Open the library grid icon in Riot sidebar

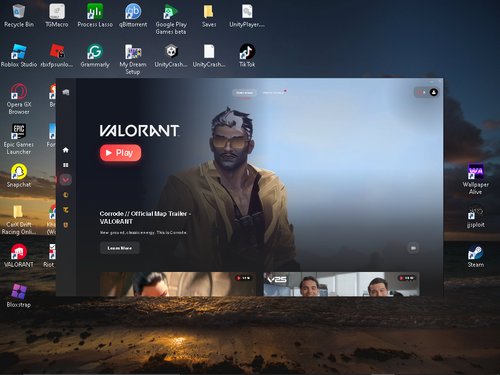click(x=66, y=165)
